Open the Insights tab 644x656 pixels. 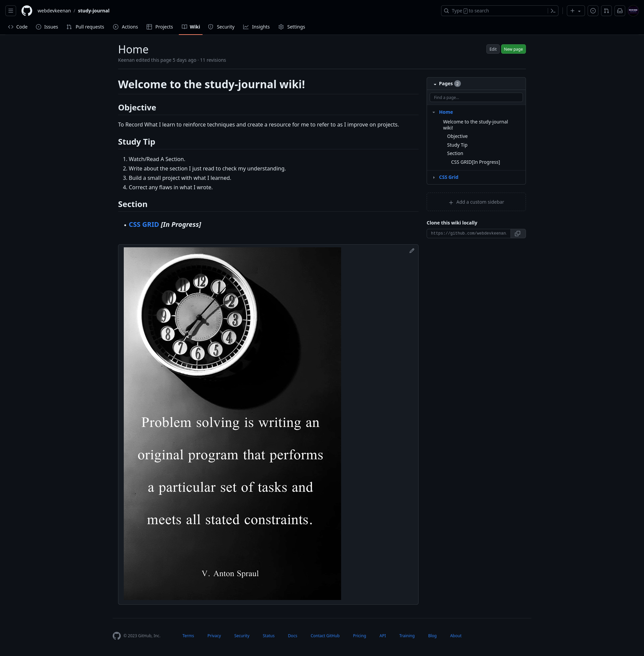click(x=256, y=27)
